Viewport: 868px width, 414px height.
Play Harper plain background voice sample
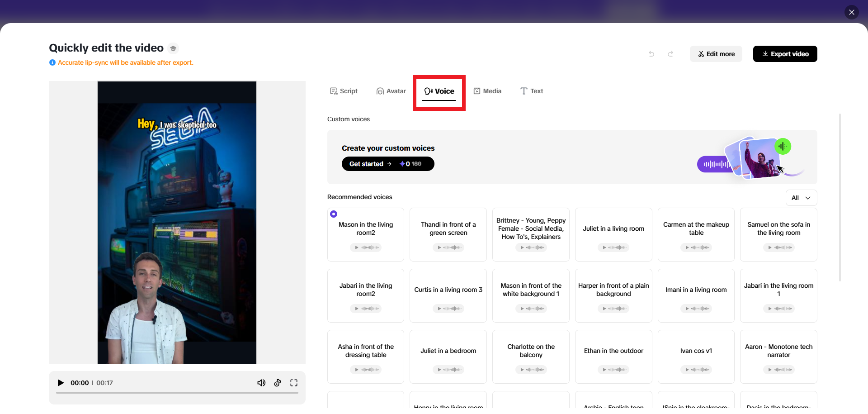point(613,309)
